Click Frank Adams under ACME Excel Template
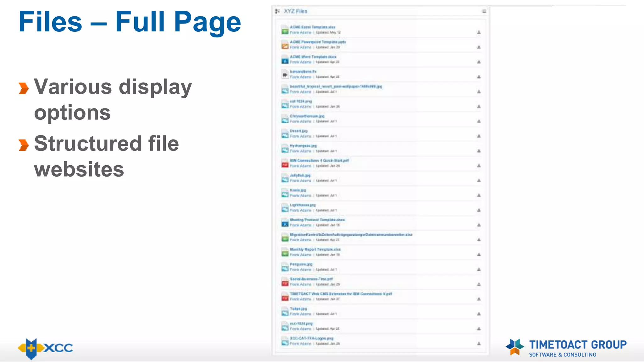 point(301,32)
